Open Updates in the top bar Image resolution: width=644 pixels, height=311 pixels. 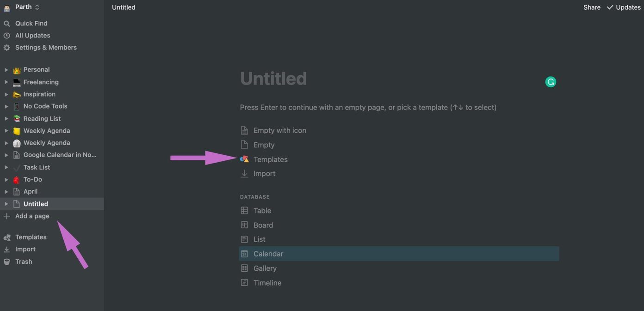coord(624,7)
